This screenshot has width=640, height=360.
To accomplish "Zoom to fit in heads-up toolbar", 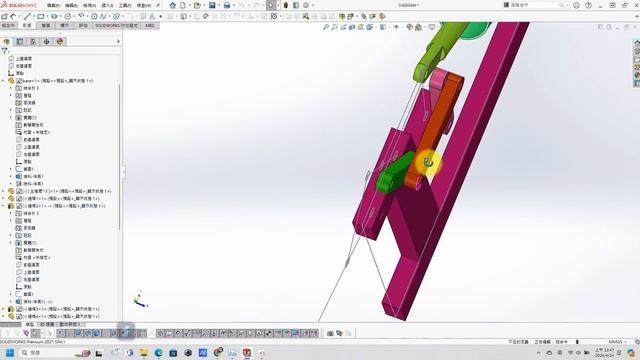I will tap(326, 27).
